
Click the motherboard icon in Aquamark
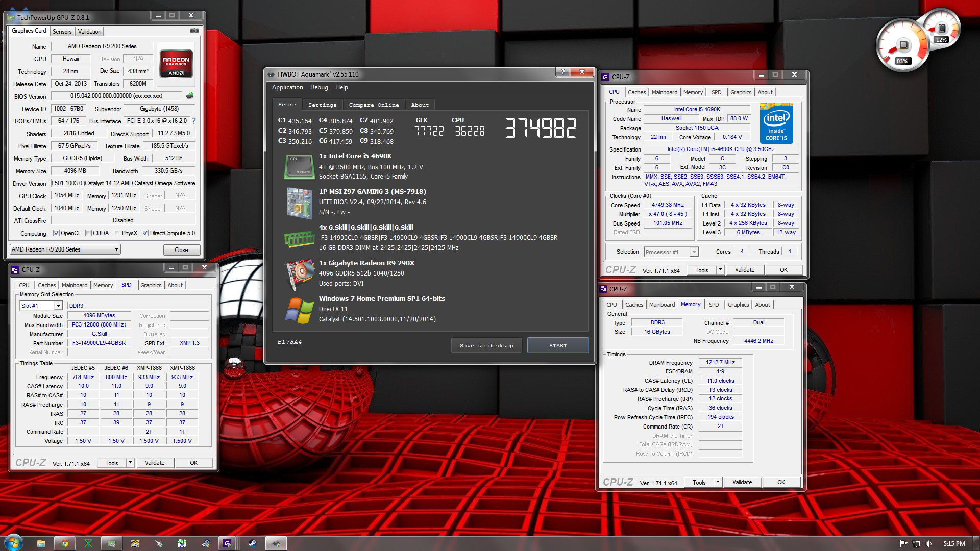click(299, 203)
